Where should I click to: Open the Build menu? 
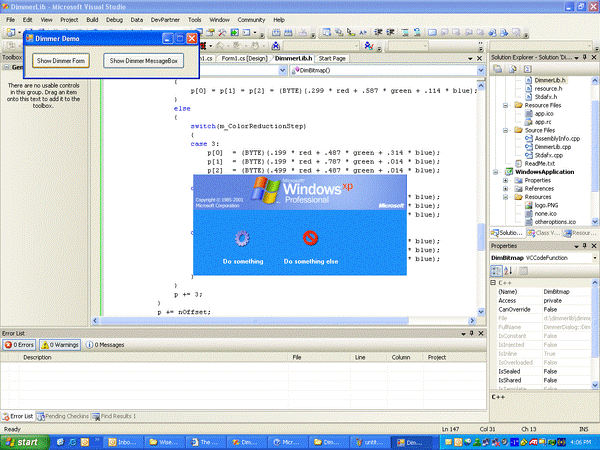pos(92,20)
